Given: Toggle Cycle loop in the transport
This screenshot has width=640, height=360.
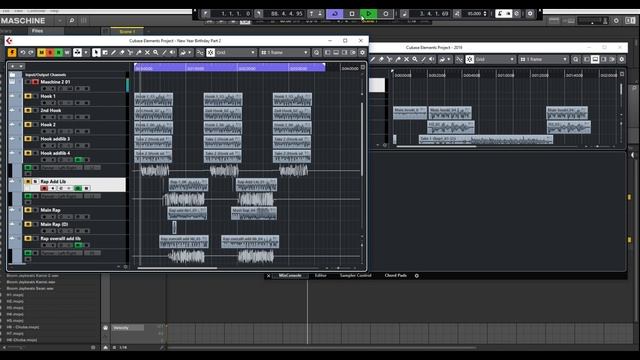Looking at the screenshot, I should pyautogui.click(x=335, y=13).
